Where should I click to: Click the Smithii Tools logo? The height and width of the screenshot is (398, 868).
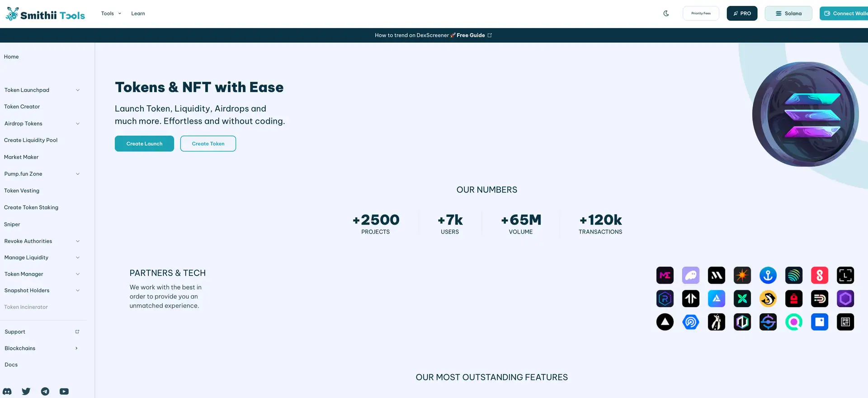pos(45,14)
